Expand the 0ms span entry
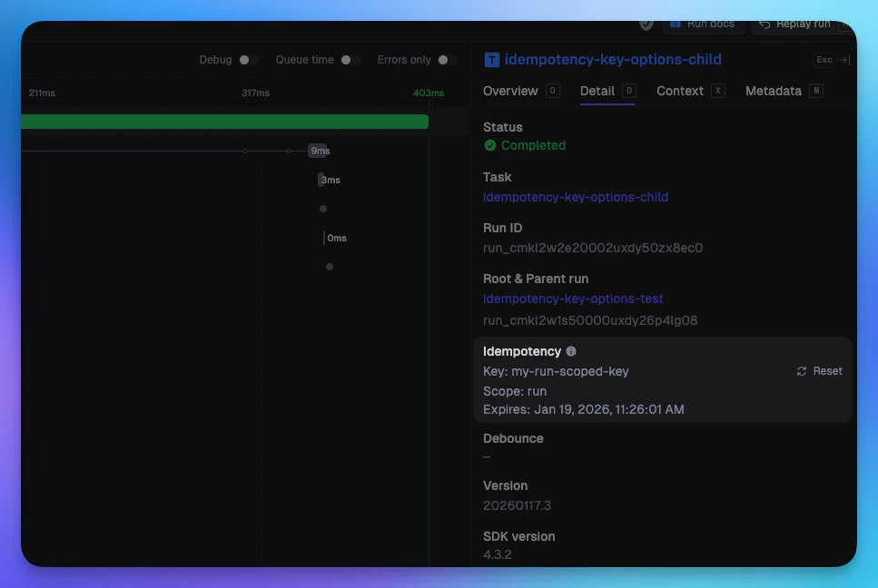This screenshot has height=588, width=878. click(336, 238)
